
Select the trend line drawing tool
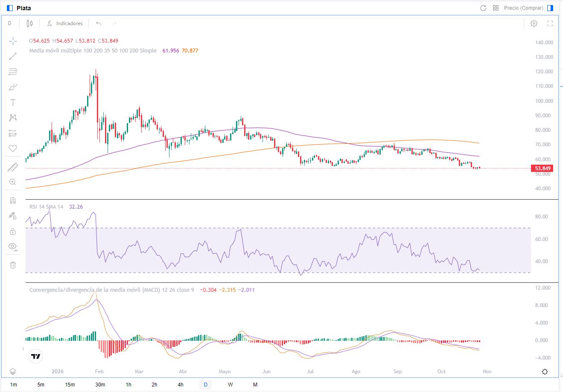pyautogui.click(x=13, y=56)
